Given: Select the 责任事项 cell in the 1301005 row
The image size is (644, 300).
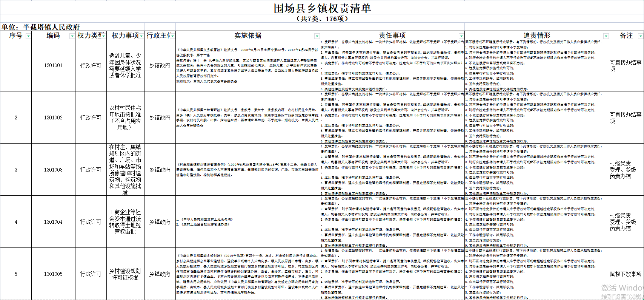Looking at the screenshot, I should [x=392, y=274].
